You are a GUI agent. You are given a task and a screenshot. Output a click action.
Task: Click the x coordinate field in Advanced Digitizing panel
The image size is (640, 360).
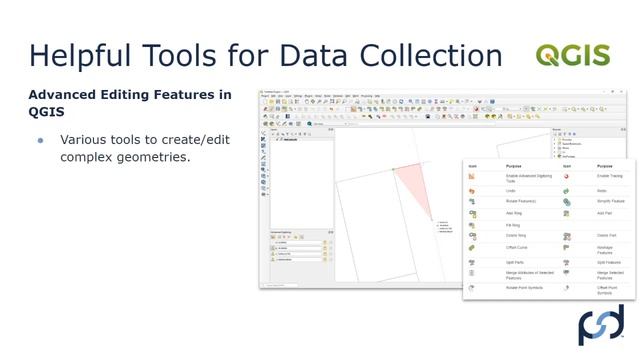299,254
